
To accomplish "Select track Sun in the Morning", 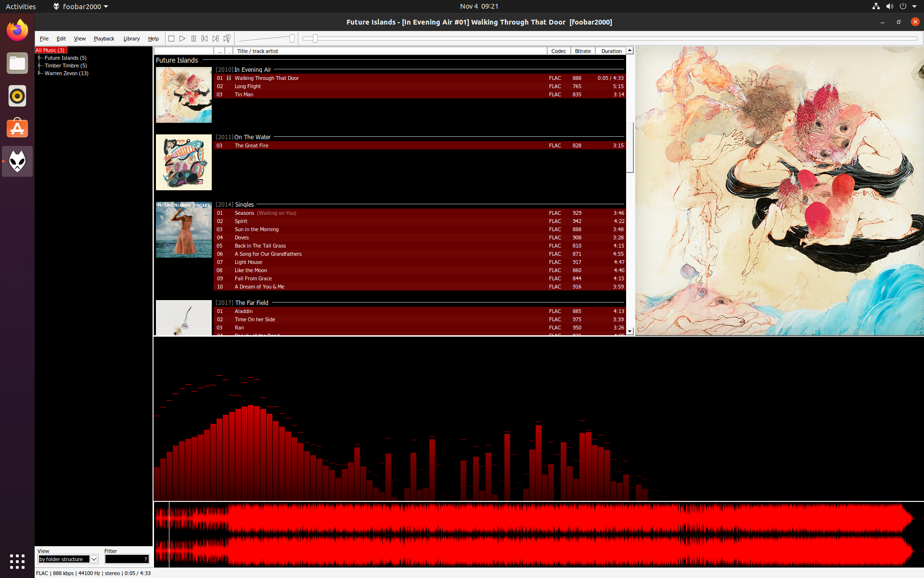I will tap(420, 229).
